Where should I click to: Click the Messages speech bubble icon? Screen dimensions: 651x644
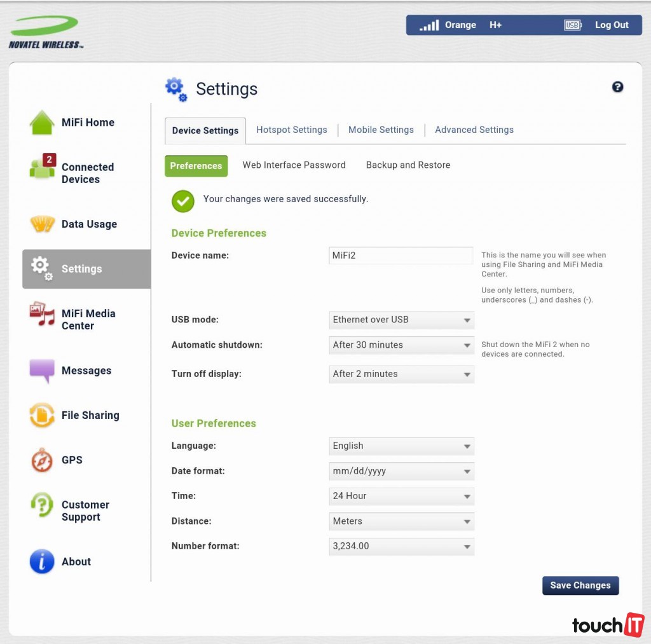pos(43,371)
